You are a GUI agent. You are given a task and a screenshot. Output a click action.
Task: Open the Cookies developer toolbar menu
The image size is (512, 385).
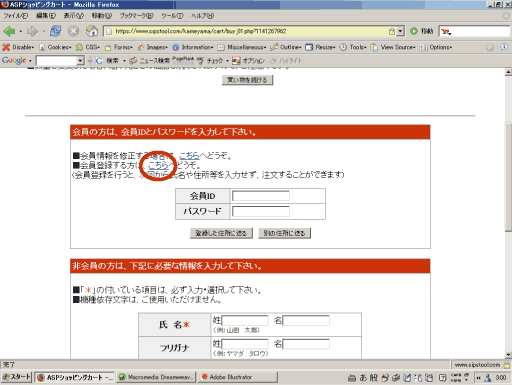[55, 47]
